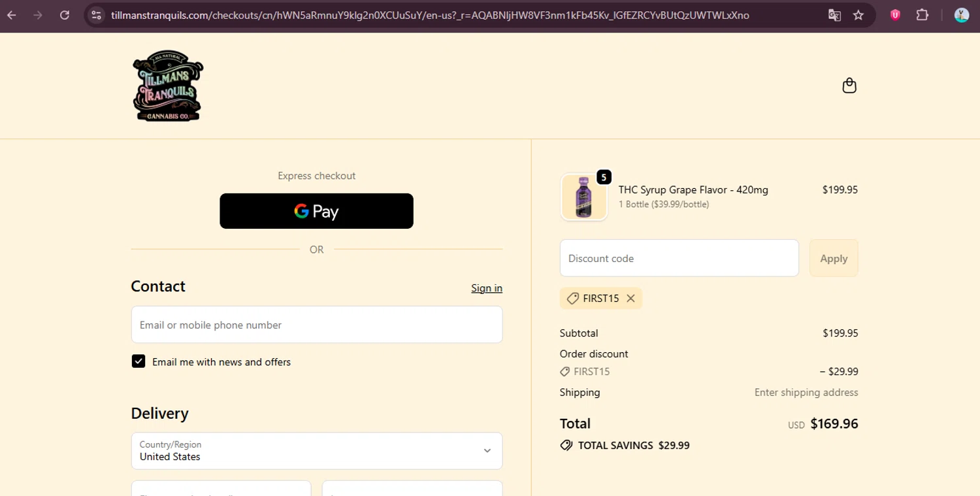This screenshot has height=496, width=980.
Task: Remove the FIRST15 discount code
Action: tap(630, 298)
